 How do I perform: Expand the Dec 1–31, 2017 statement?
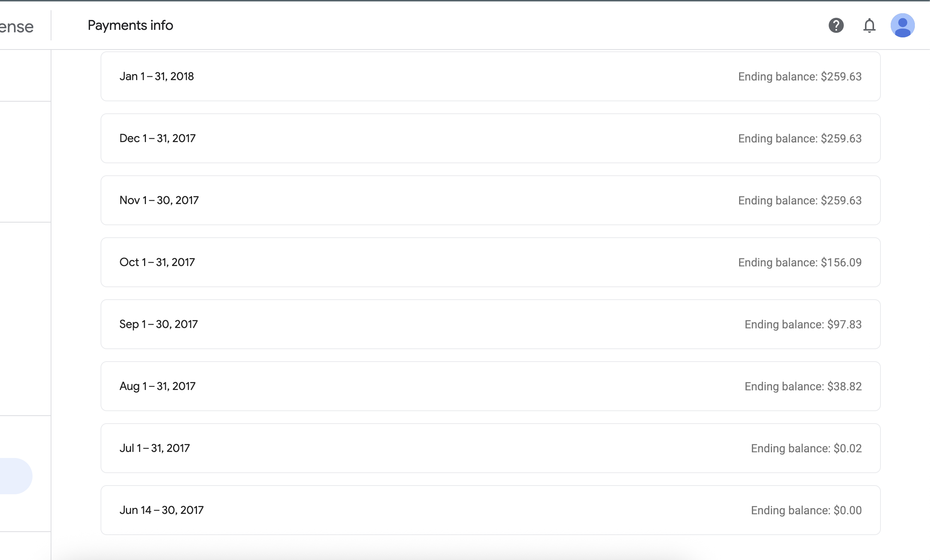490,138
